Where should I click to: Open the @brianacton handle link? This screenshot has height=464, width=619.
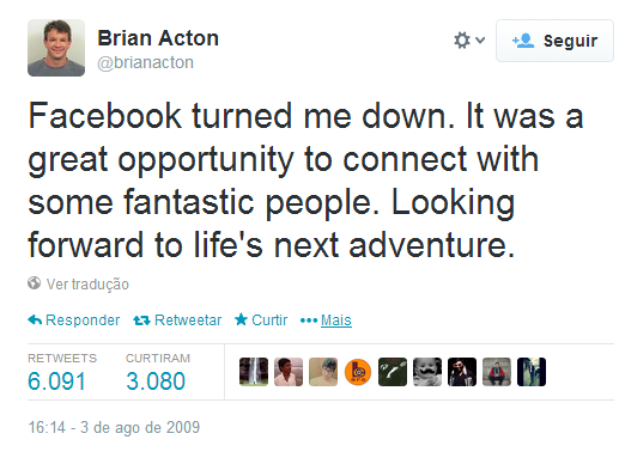pos(145,62)
